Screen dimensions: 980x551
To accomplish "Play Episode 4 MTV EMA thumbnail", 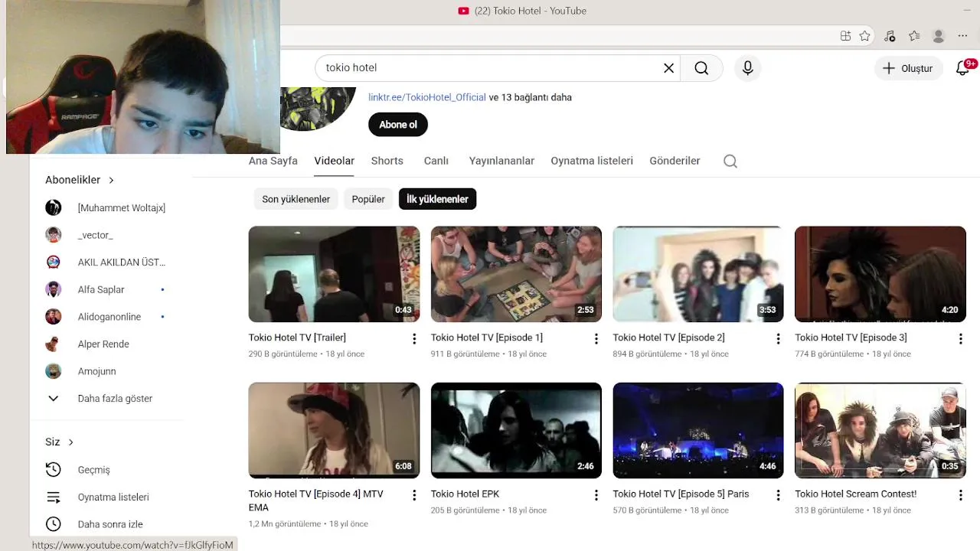I will (x=334, y=431).
